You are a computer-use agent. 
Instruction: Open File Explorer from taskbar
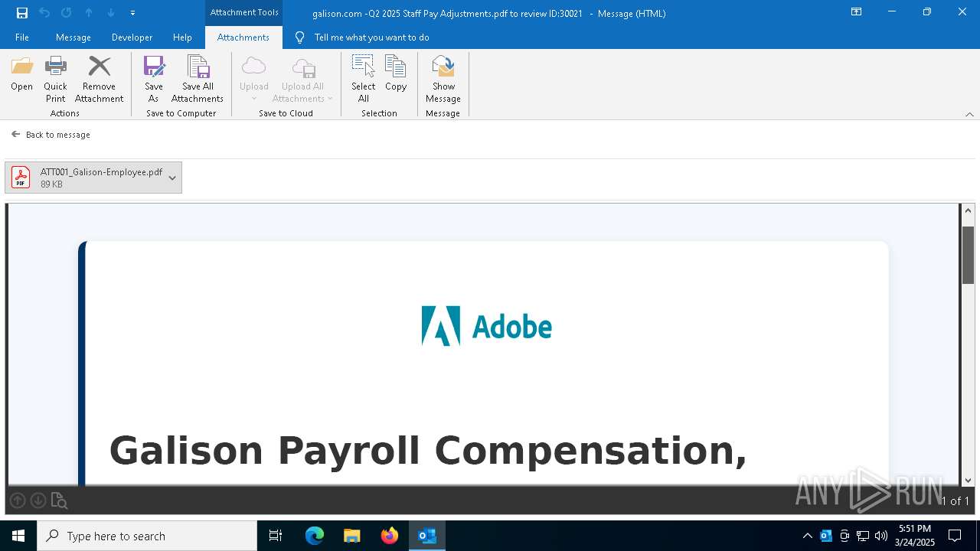click(x=352, y=536)
